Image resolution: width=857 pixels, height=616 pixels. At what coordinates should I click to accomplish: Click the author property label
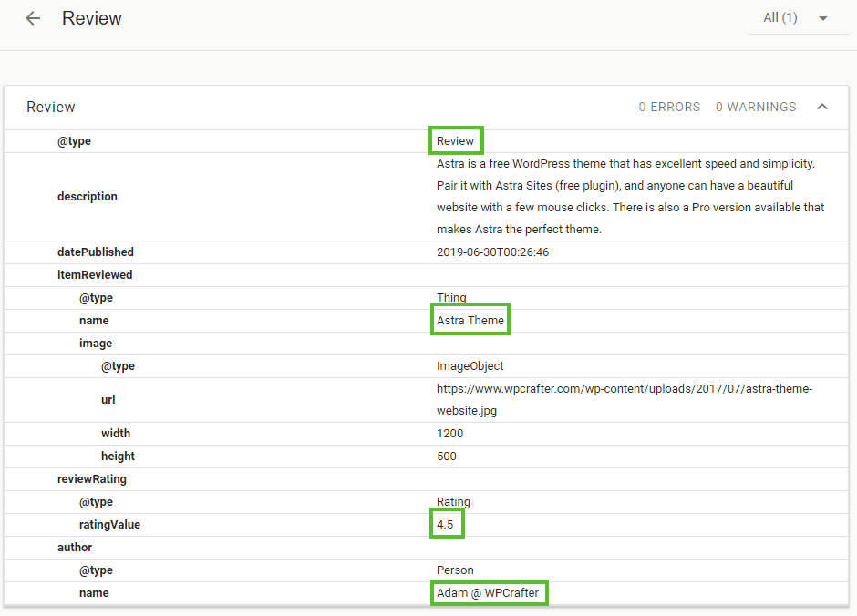point(75,548)
